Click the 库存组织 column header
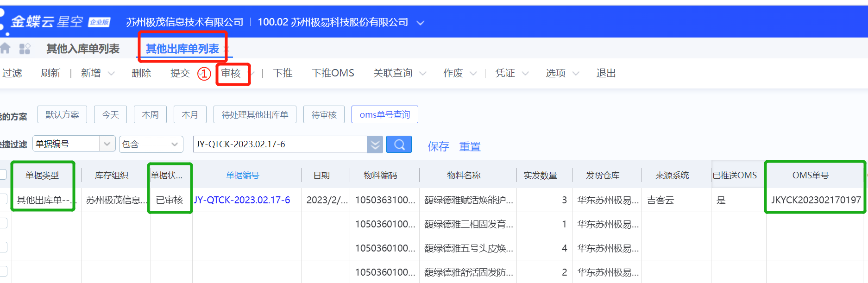Viewport: 868px width, 283px height. point(112,176)
